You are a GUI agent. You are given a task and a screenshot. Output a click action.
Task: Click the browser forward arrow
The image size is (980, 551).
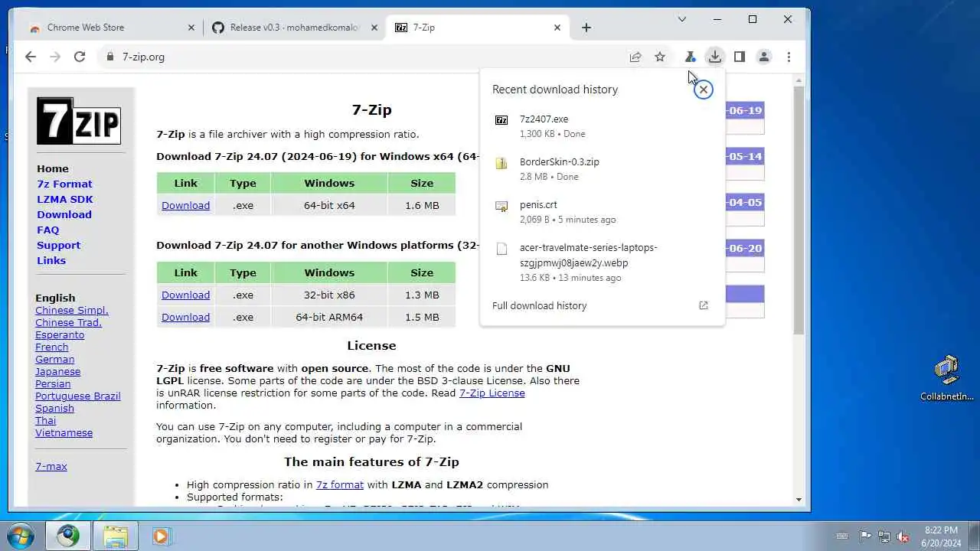55,57
